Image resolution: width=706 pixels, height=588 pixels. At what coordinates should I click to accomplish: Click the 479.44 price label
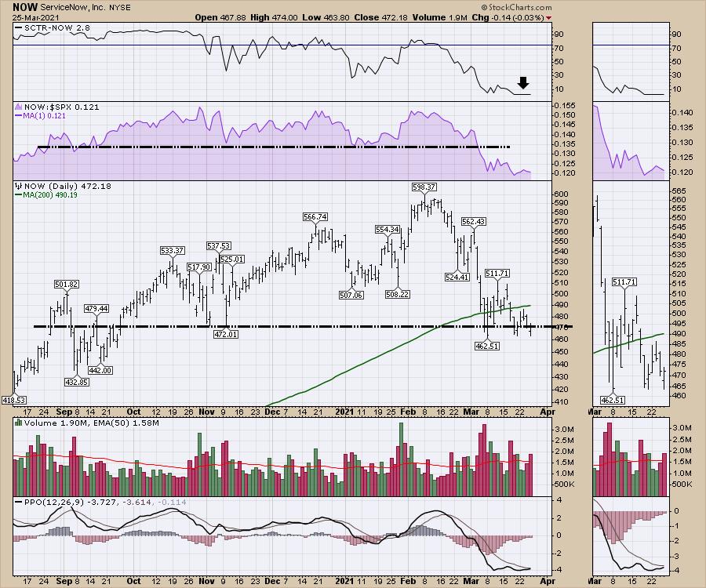(96, 308)
